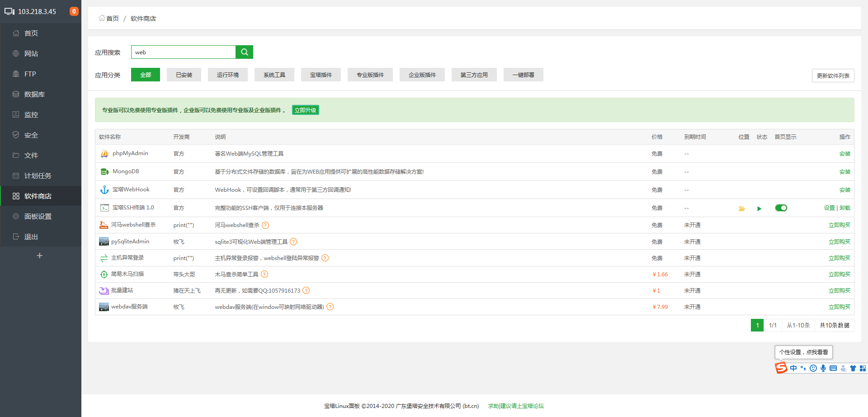
Task: Click 立即购买 for webdav服务端
Action: click(840, 307)
